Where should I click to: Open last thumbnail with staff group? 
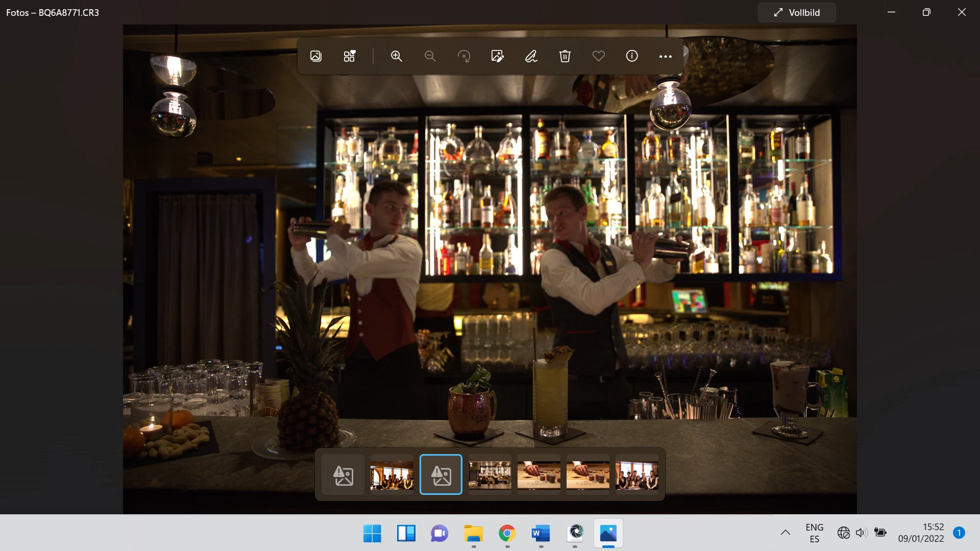point(637,475)
